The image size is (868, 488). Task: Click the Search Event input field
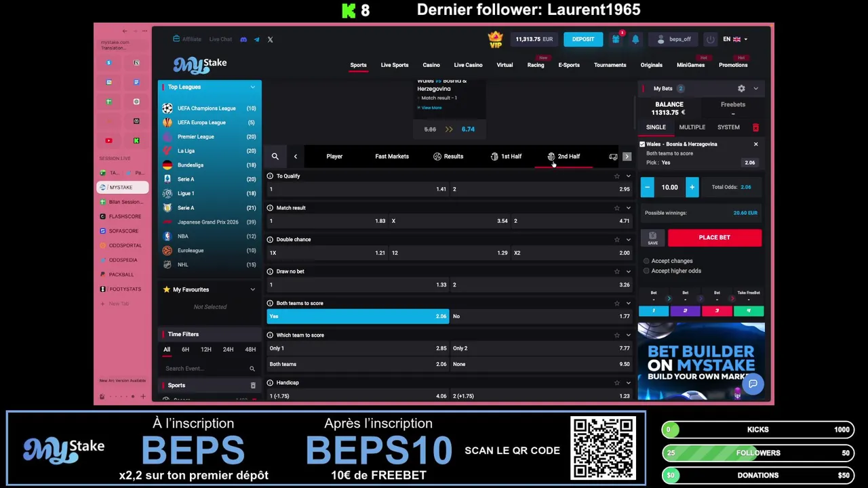[x=205, y=369]
